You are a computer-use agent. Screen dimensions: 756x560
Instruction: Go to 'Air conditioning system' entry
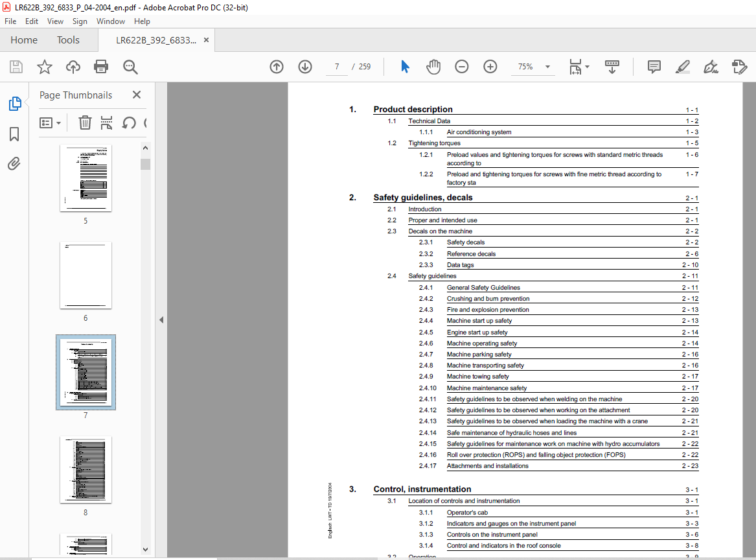479,132
